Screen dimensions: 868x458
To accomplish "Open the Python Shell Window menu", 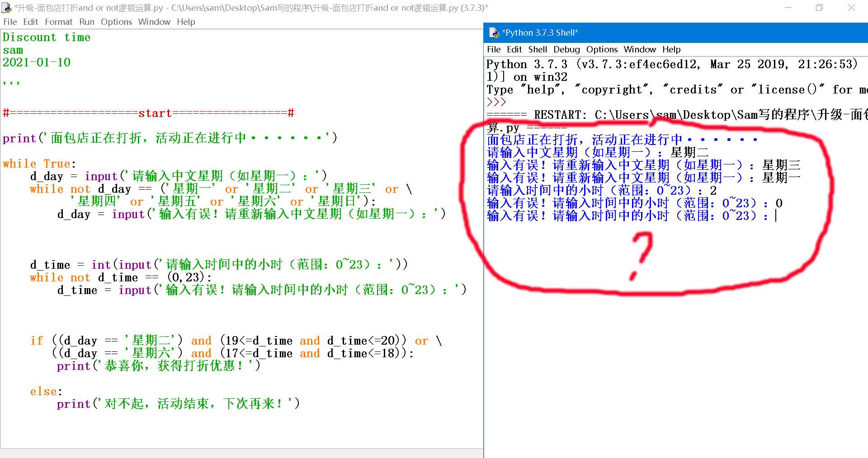I will (640, 49).
